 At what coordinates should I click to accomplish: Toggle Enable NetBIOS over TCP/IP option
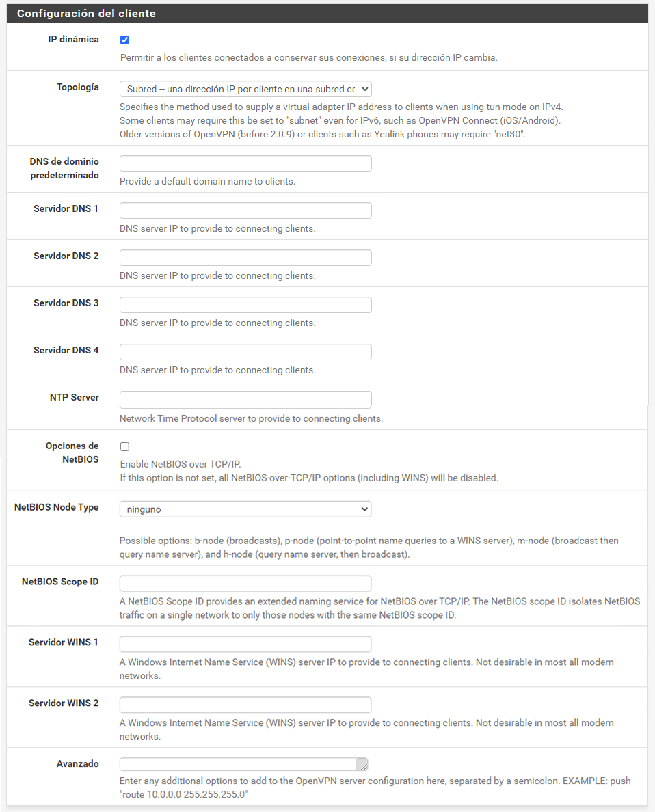124,446
